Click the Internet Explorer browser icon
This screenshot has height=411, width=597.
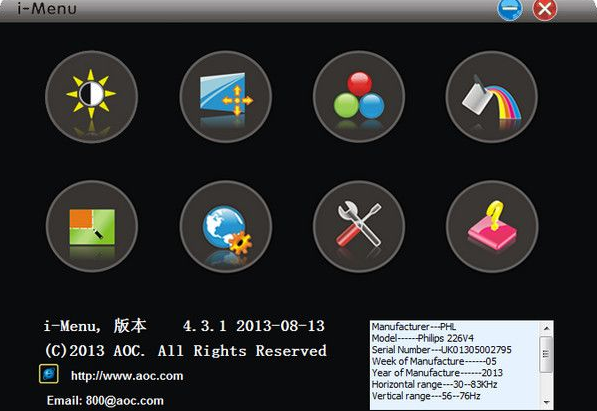49,374
